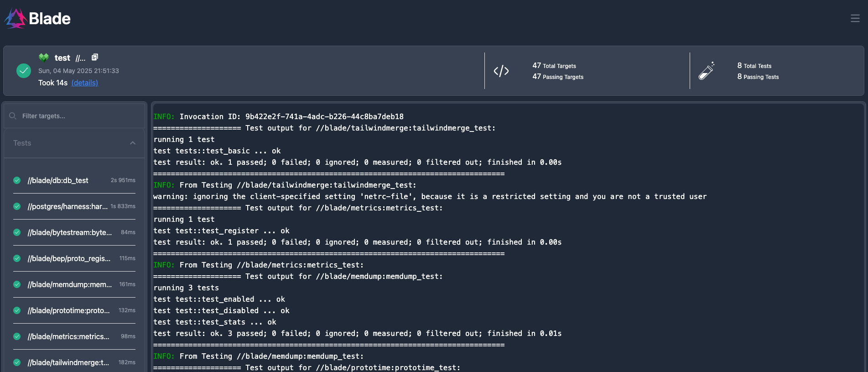Image resolution: width=868 pixels, height=372 pixels.
Task: Click status icon for //blade/bytestream target
Action: click(17, 232)
